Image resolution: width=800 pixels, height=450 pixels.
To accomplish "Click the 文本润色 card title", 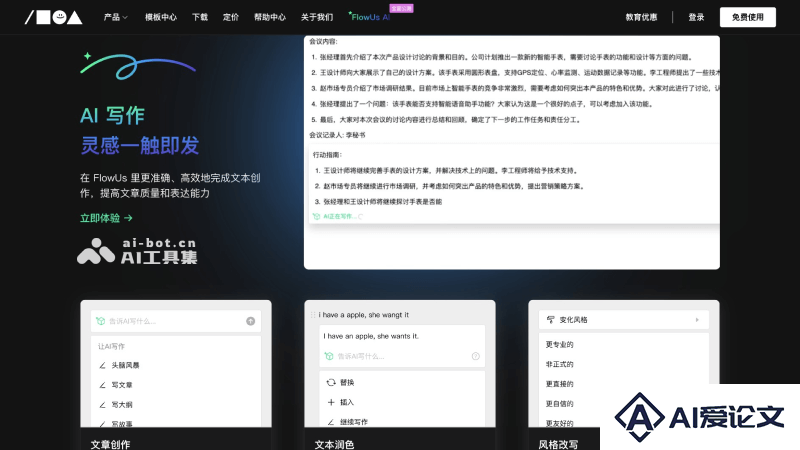I will 334,444.
